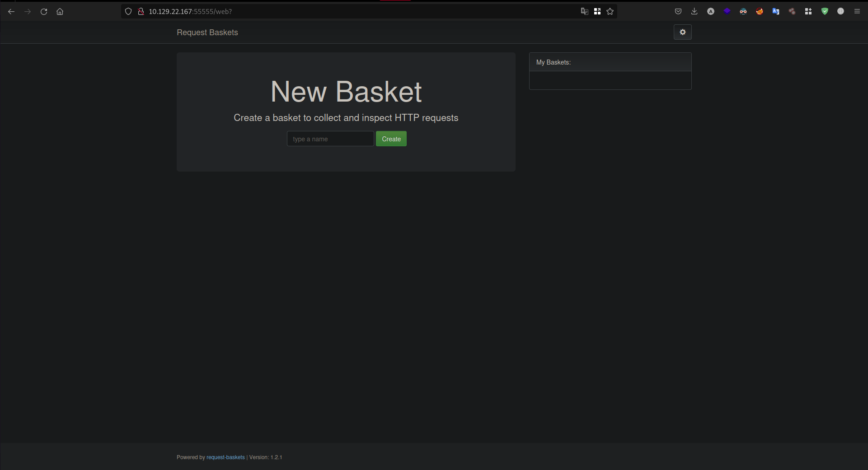
Task: Open the settings gear in Request Baskets header
Action: 682,32
